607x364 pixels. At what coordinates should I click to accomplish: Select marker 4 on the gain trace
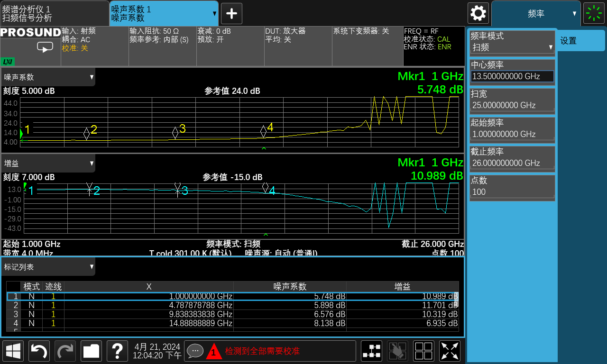pos(265,188)
